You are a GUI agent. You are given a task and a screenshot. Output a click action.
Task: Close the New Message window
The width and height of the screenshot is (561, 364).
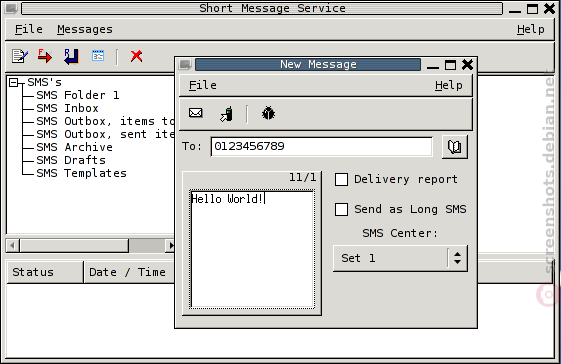pyautogui.click(x=467, y=65)
